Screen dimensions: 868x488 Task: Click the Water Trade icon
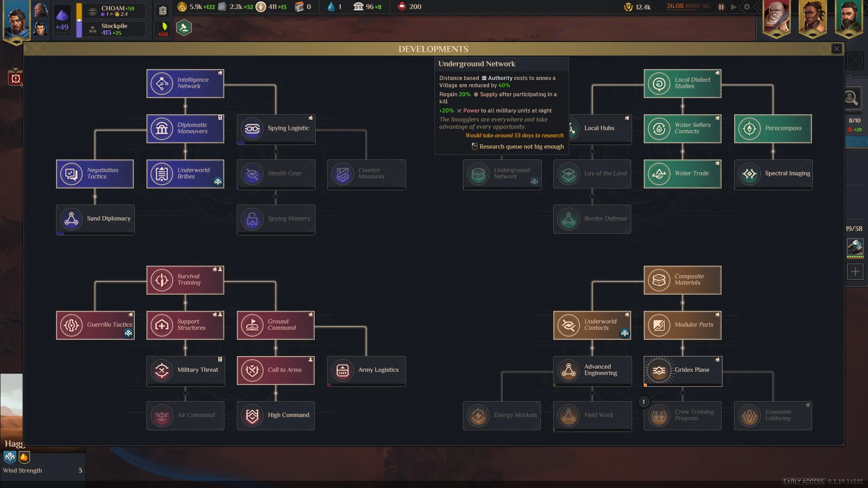tap(659, 174)
